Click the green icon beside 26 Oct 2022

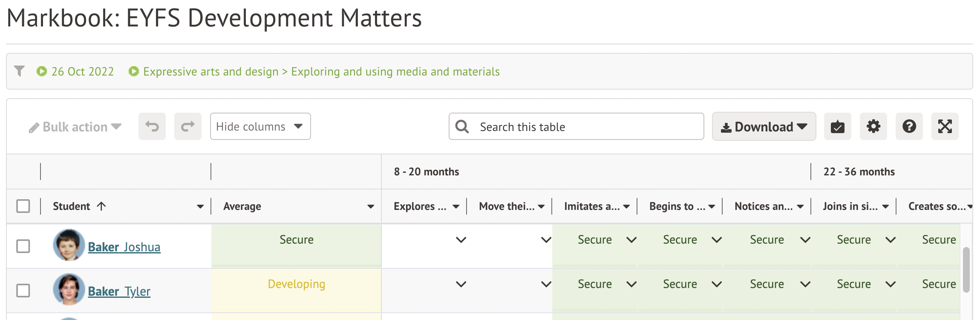click(41, 71)
